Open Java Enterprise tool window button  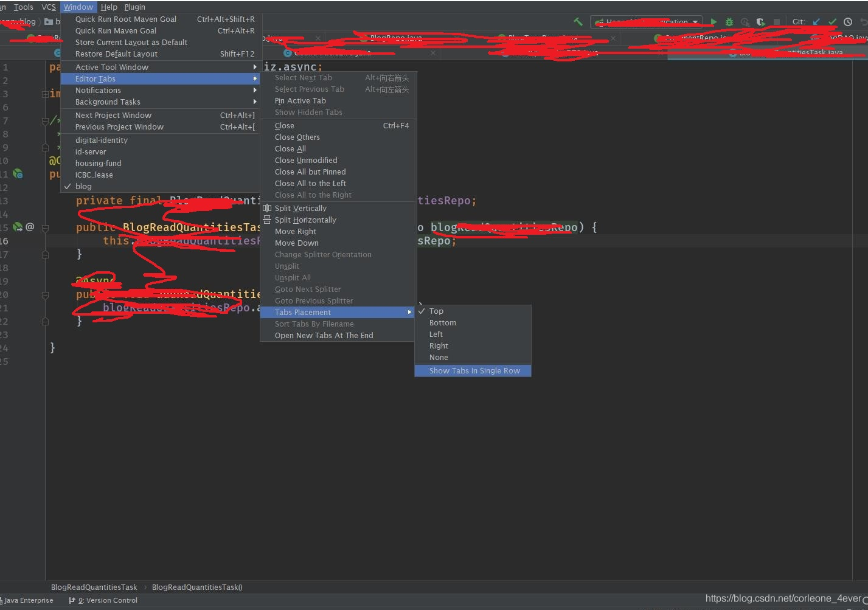click(x=27, y=600)
